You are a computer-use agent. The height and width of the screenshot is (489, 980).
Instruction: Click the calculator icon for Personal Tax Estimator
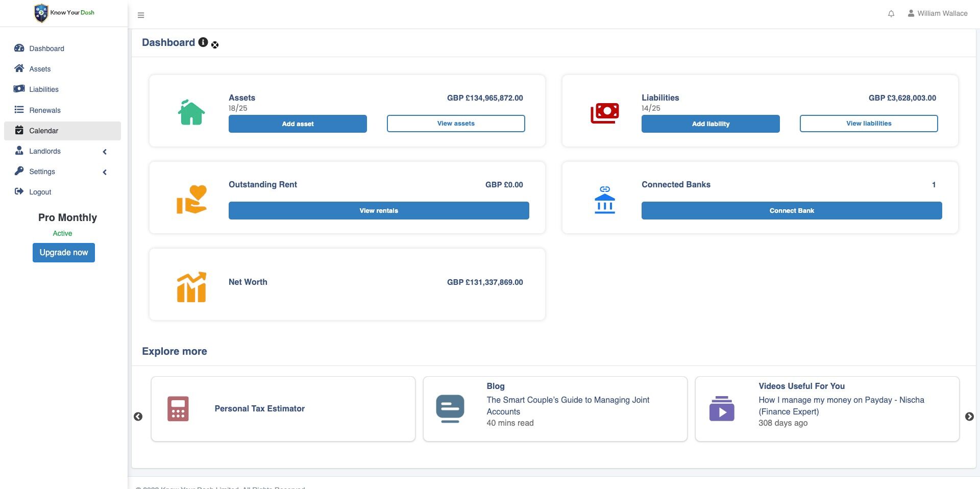(178, 409)
